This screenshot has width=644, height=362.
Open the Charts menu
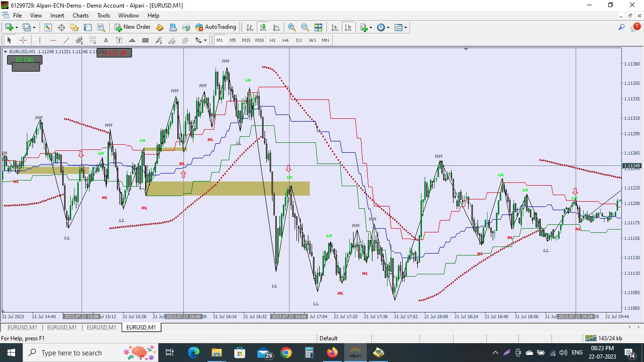tap(81, 16)
